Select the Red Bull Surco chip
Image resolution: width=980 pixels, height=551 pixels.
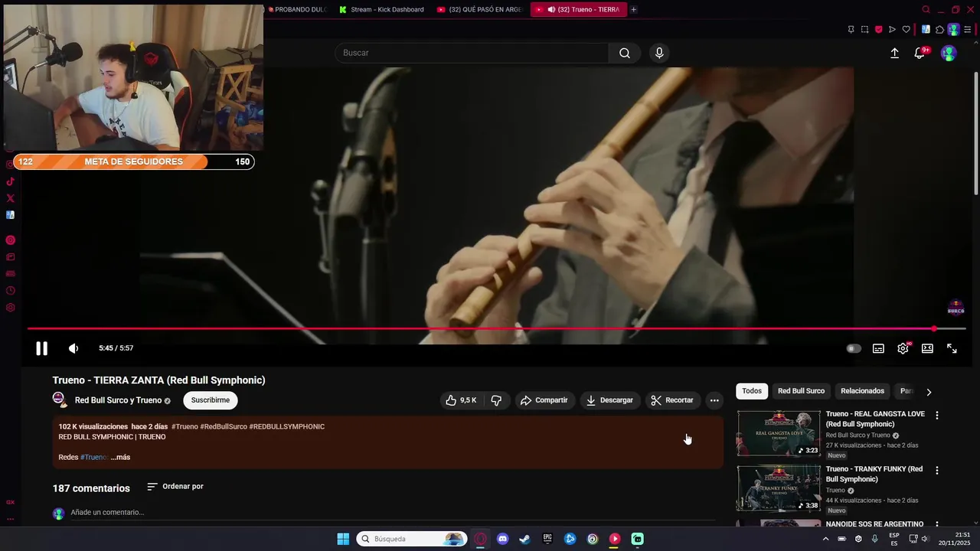801,391
